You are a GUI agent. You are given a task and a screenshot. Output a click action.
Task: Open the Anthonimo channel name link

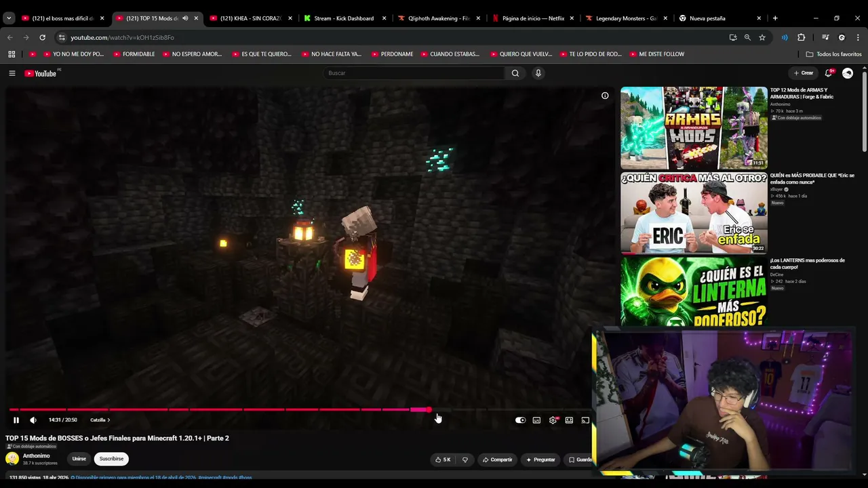point(37,456)
